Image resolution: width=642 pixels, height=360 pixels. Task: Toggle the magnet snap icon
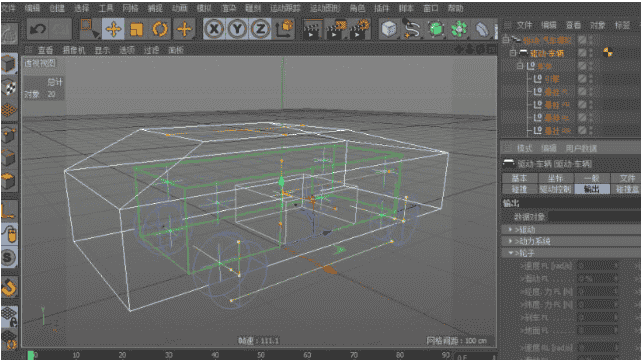pyautogui.click(x=9, y=287)
